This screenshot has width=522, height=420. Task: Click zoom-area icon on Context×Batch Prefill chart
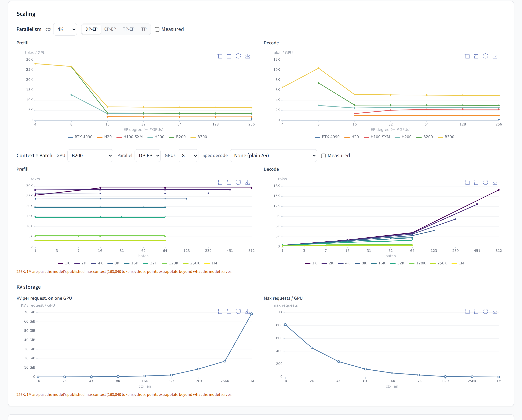(220, 182)
